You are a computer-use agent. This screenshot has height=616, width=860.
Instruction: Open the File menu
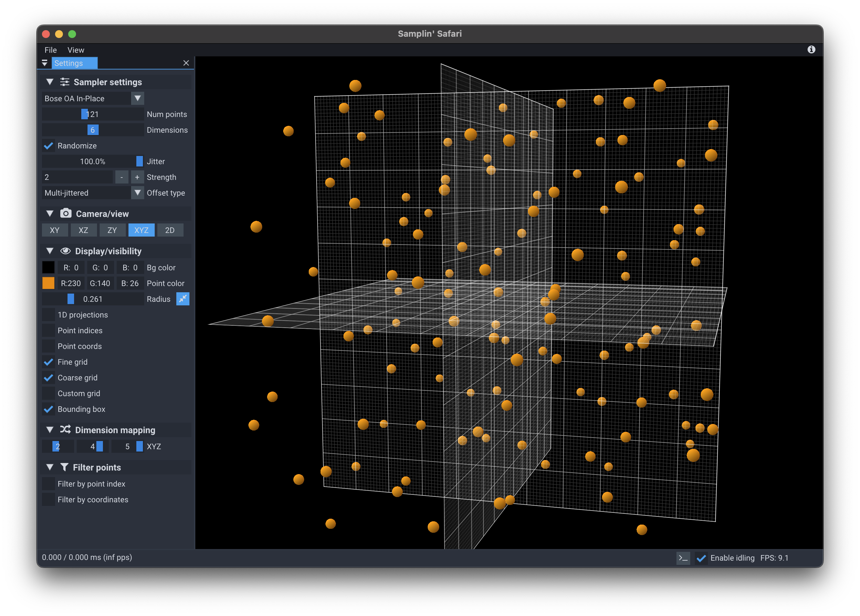coord(50,50)
